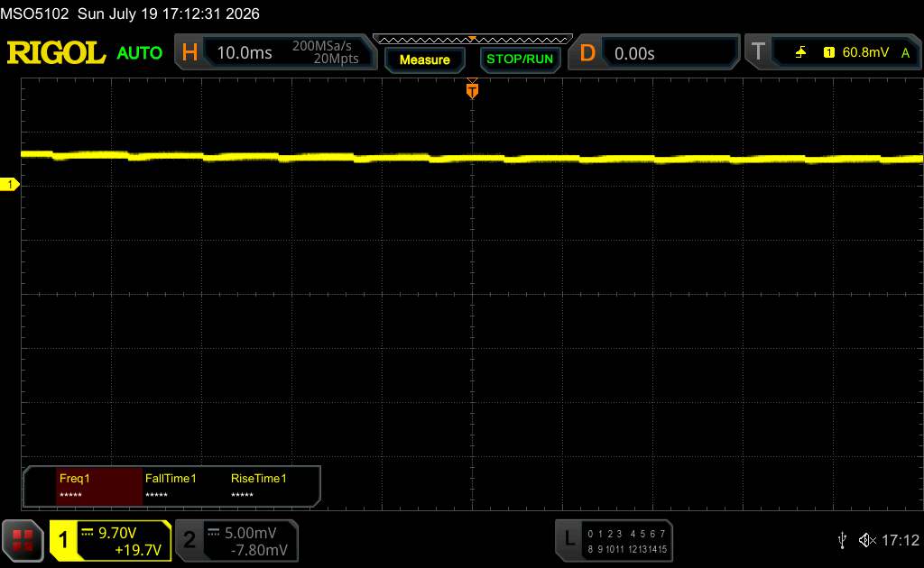Click the 20Mpts memory depth readout

click(x=336, y=59)
